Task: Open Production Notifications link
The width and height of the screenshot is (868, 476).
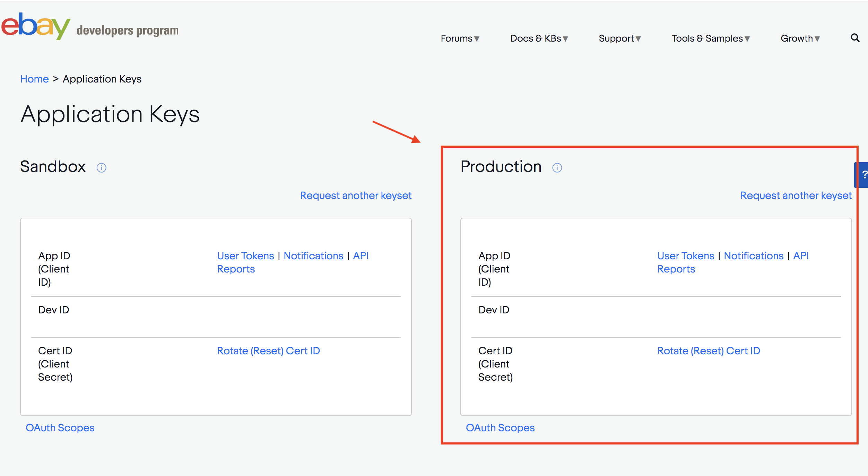Action: 754,256
